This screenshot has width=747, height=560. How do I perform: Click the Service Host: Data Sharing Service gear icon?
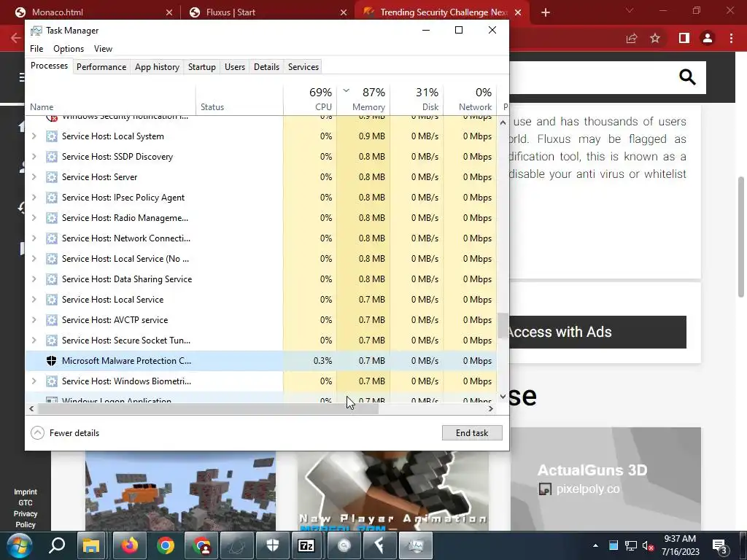pos(52,279)
